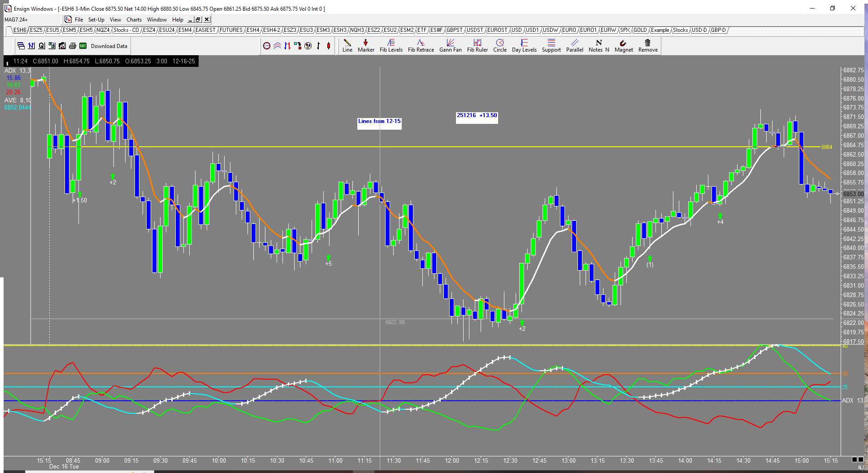This screenshot has height=473, width=868.
Task: Open the GOLD chart tab
Action: point(640,30)
